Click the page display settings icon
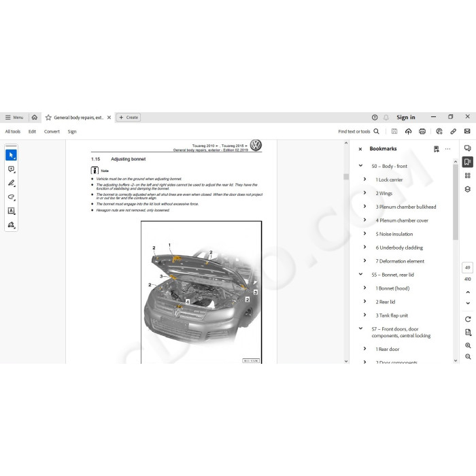Viewport: 476px width, 476px height. pyautogui.click(x=468, y=333)
